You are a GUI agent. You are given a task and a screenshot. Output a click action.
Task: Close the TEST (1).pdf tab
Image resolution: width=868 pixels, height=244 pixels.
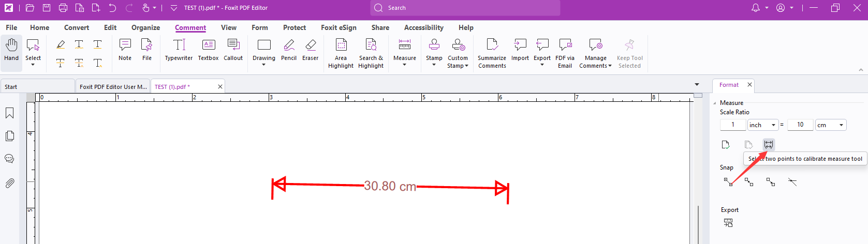pyautogui.click(x=220, y=87)
